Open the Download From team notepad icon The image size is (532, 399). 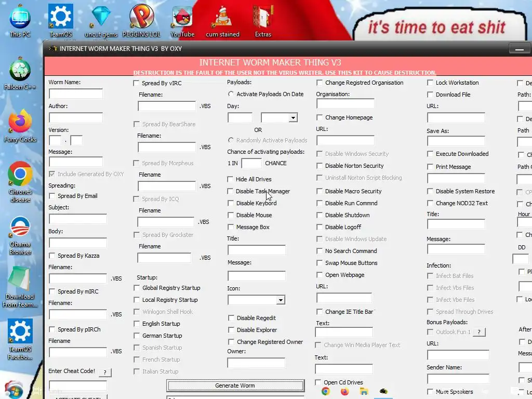click(20, 287)
